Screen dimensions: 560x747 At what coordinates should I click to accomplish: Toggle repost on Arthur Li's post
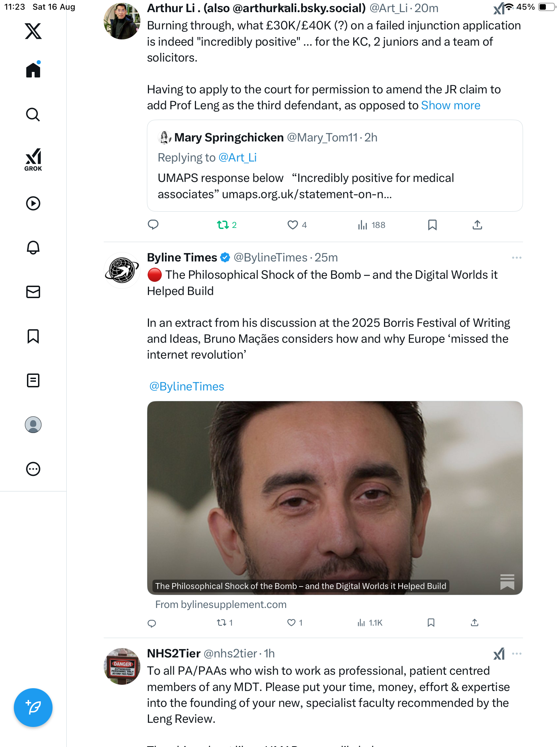[223, 225]
